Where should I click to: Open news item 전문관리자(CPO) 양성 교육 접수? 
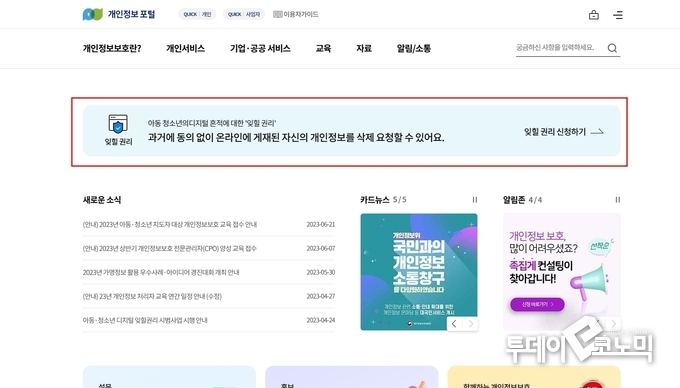point(170,248)
